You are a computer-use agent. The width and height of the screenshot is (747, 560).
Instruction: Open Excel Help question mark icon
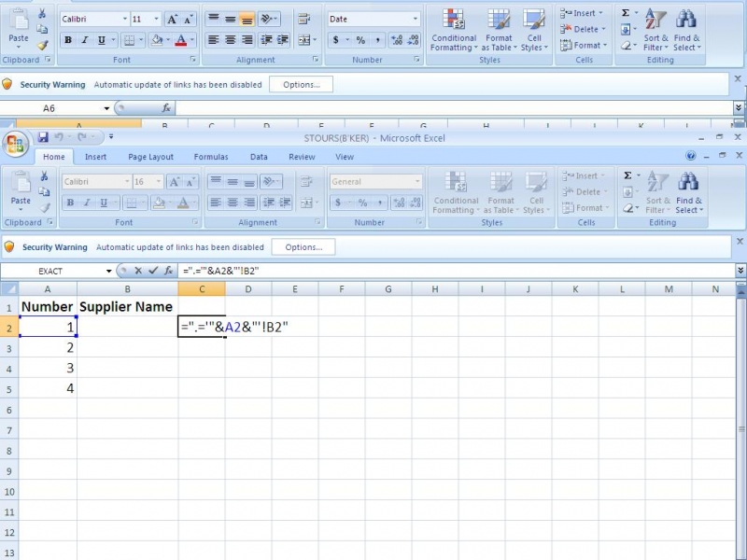click(691, 157)
